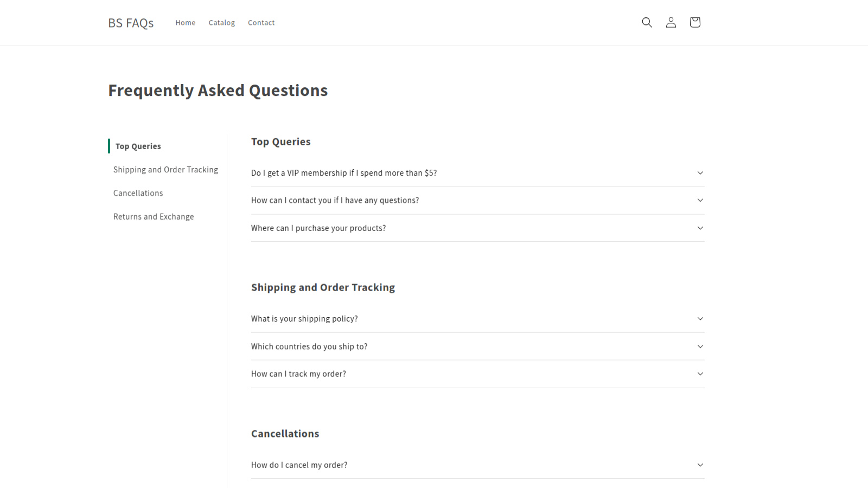Screen dimensions: 868x488
Task: Open the Home navigation menu
Action: pyautogui.click(x=185, y=22)
